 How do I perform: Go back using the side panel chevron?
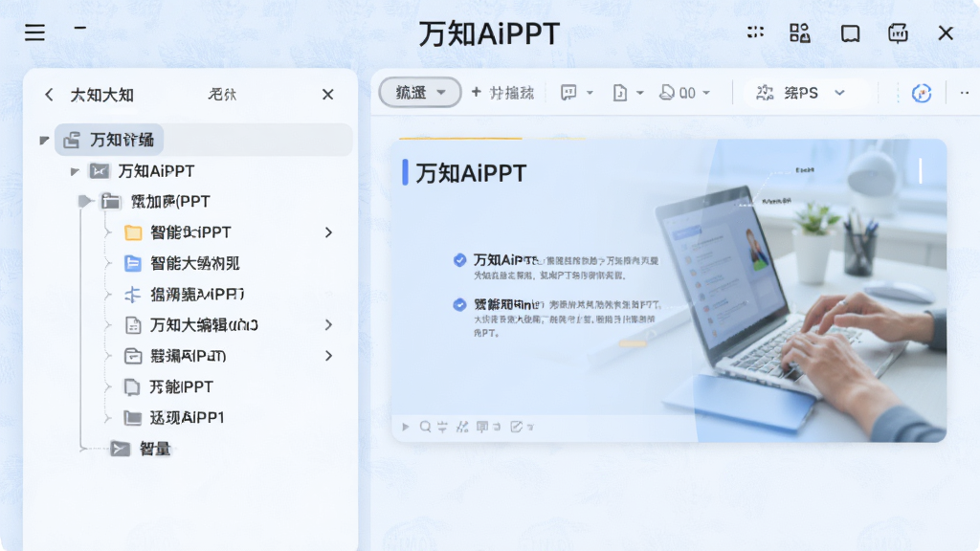tap(49, 95)
